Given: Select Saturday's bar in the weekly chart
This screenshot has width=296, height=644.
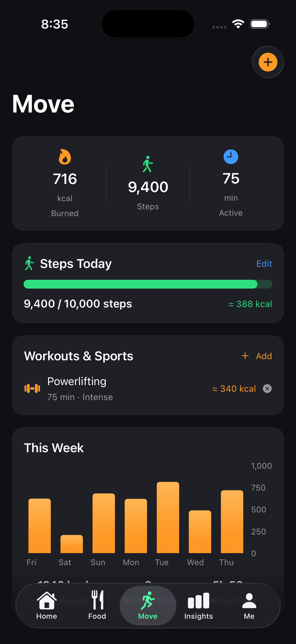Looking at the screenshot, I should point(72,544).
